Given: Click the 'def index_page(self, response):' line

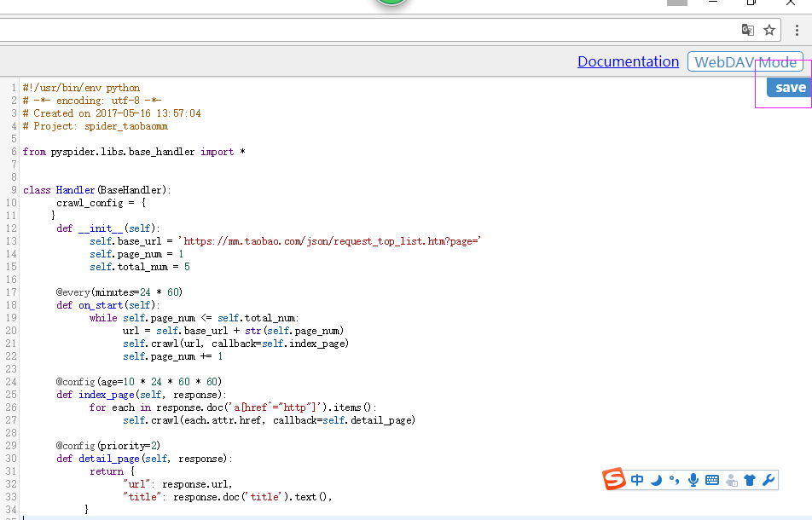Looking at the screenshot, I should point(142,395).
